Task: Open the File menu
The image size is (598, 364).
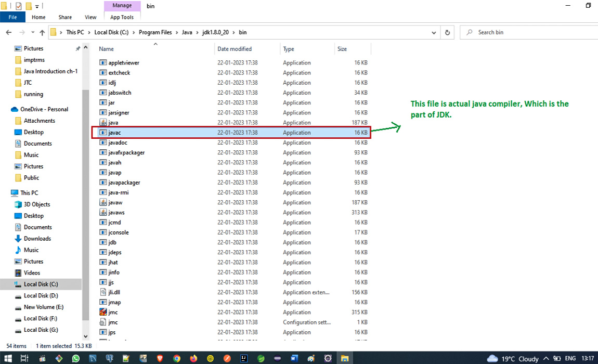Action: pos(12,17)
